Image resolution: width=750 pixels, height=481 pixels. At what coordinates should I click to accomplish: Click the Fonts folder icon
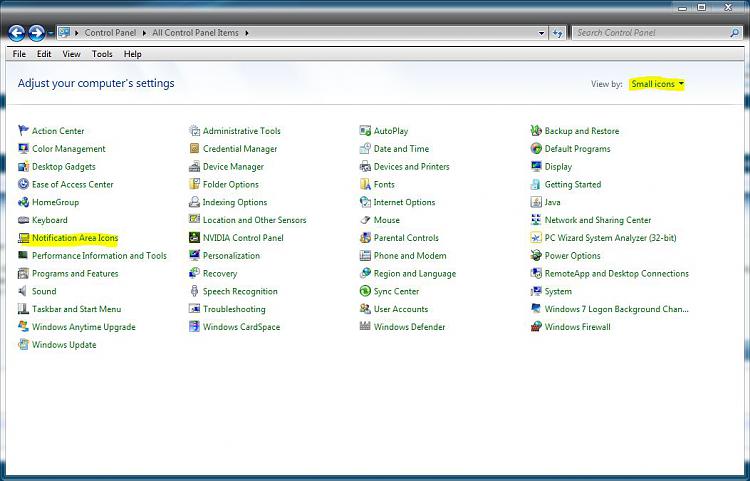tap(365, 184)
